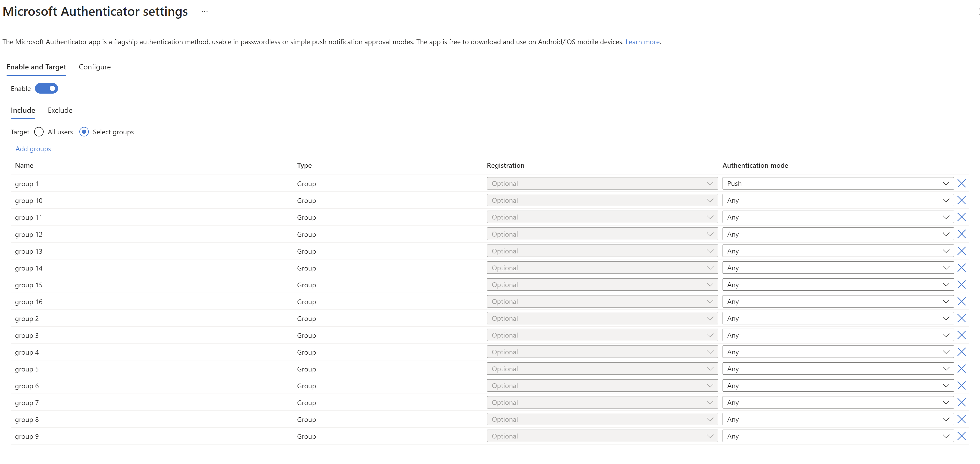Open Registration dropdown for group 8
The width and height of the screenshot is (980, 464).
(x=602, y=419)
